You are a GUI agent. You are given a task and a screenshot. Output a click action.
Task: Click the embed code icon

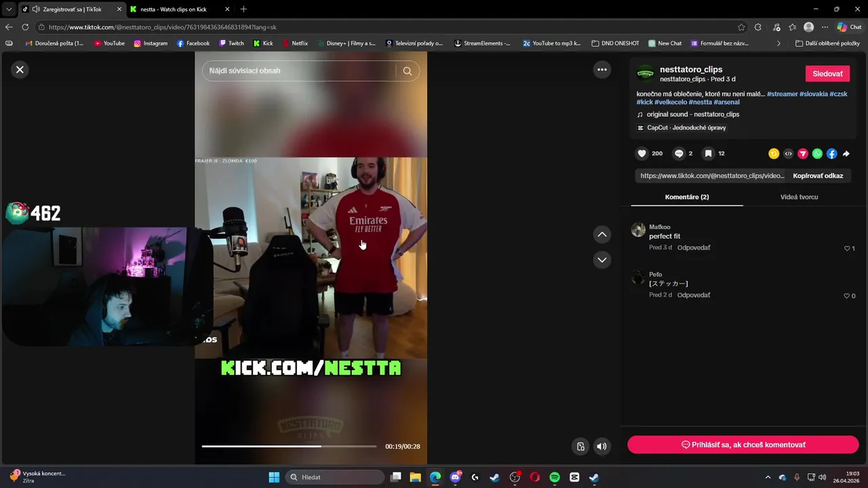[788, 154]
